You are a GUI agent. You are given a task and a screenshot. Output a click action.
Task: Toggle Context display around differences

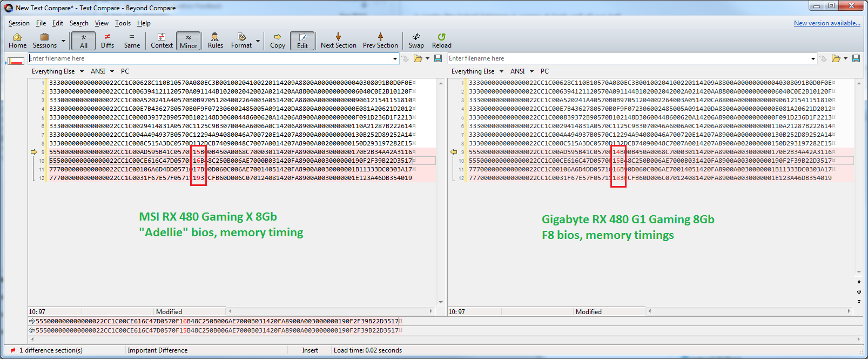pos(162,41)
